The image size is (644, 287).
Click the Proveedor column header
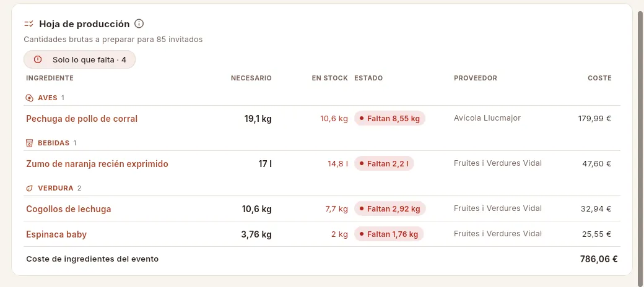coord(475,78)
